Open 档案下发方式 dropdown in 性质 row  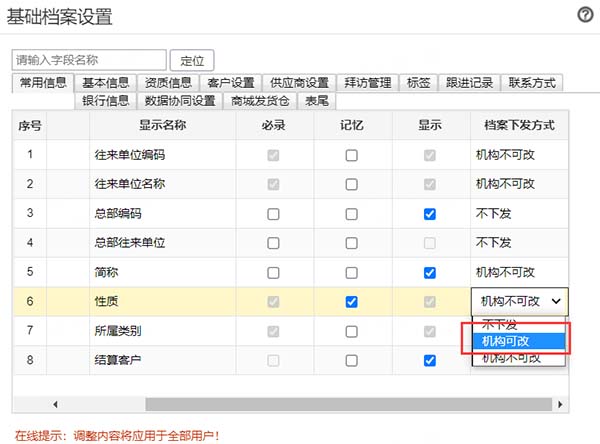(519, 301)
